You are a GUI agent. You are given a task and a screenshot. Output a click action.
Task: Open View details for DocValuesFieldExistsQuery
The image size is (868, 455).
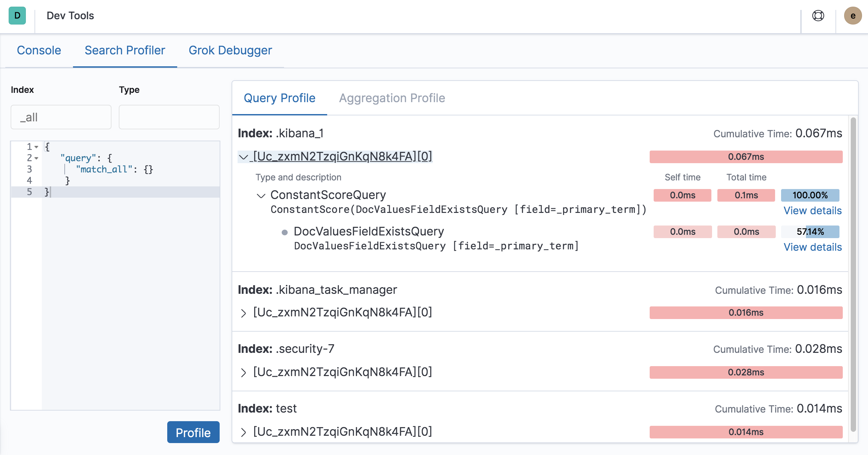click(x=812, y=247)
